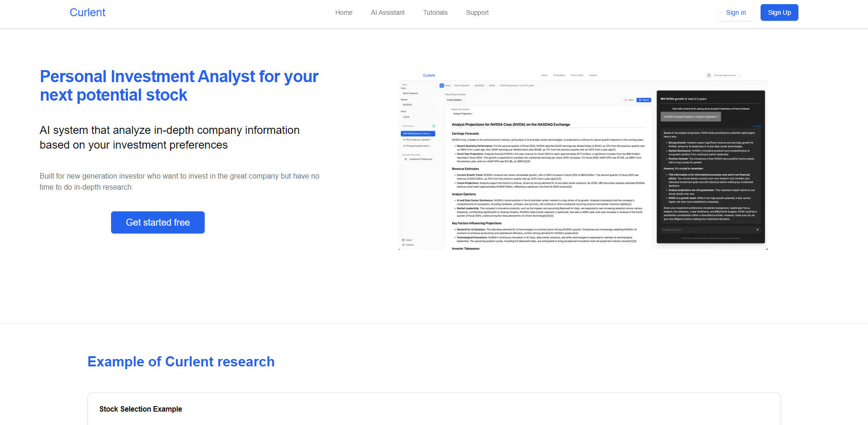Click green new conversation icon in preview
This screenshot has height=425, width=868.
pos(433,126)
